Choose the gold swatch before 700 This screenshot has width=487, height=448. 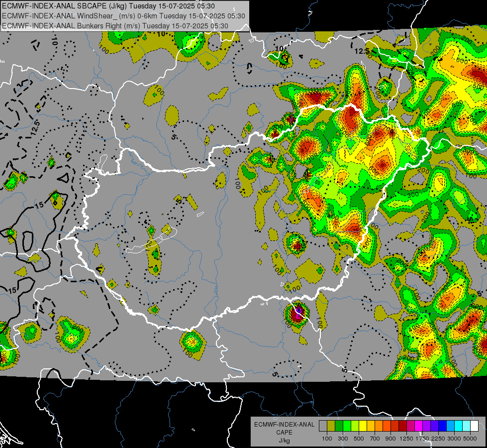(371, 426)
